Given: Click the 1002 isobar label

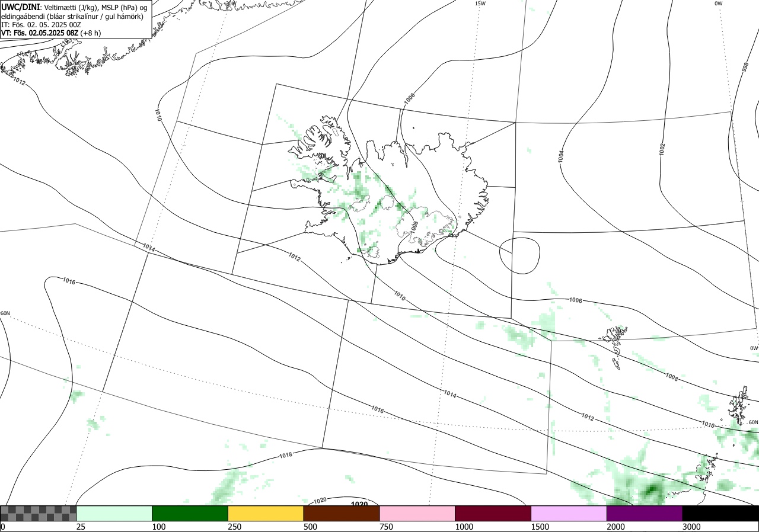Looking at the screenshot, I should click(662, 149).
